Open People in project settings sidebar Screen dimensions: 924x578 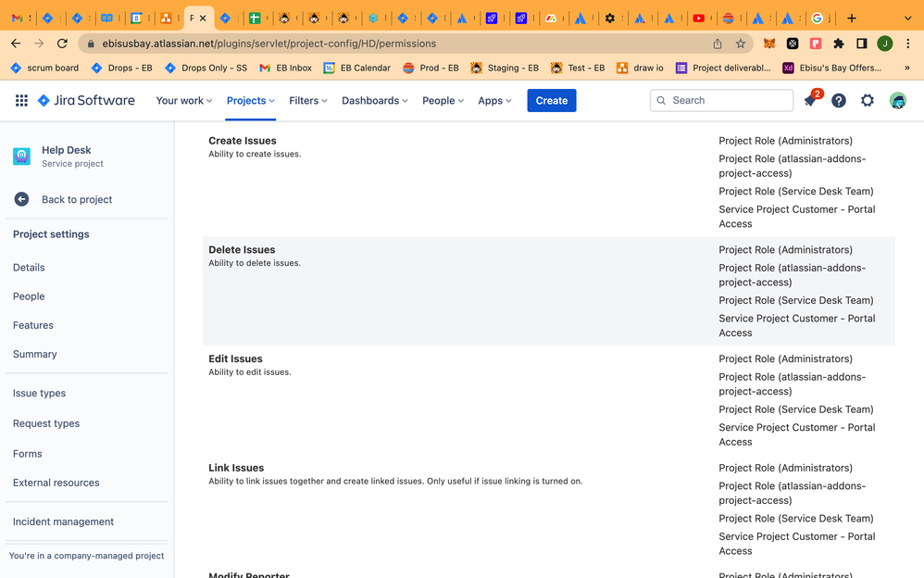point(29,296)
